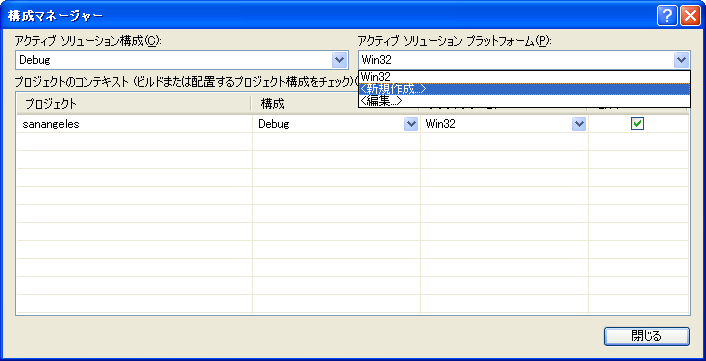Select Win32 in the platform dropdown list
This screenshot has width=706, height=361.
click(524, 77)
